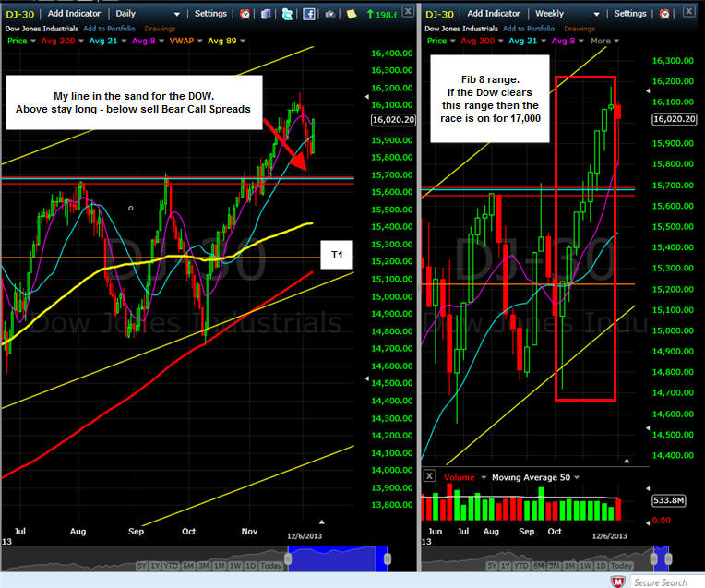705x588 pixels.
Task: Click the stacked cube icon in Daily toolbar
Action: 266,14
